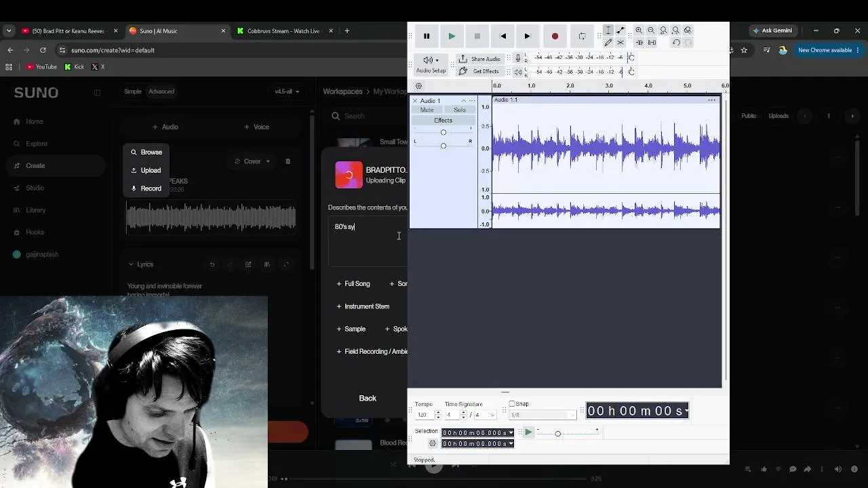Screen dimensions: 868x488
Task: Click the Get Effects button
Action: tap(479, 71)
